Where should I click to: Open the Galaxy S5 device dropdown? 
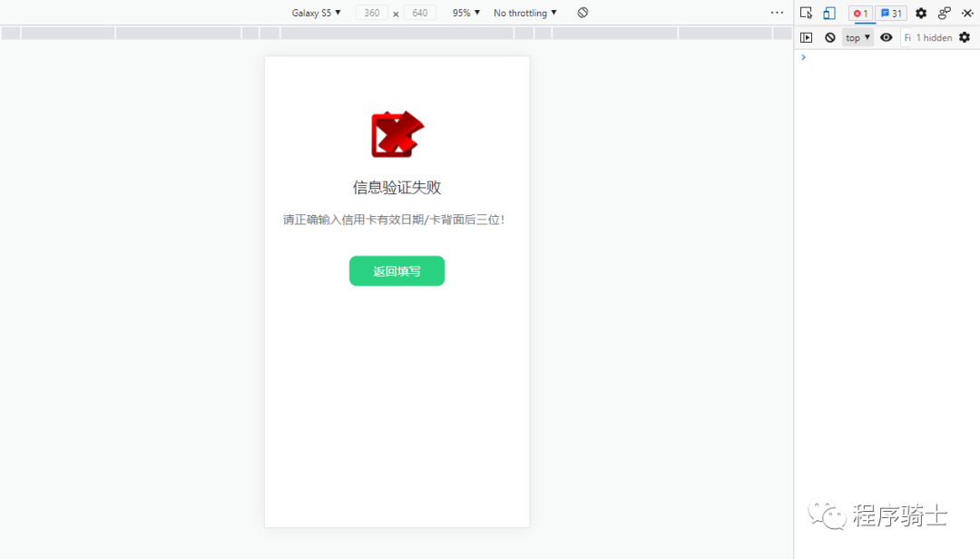[x=316, y=12]
